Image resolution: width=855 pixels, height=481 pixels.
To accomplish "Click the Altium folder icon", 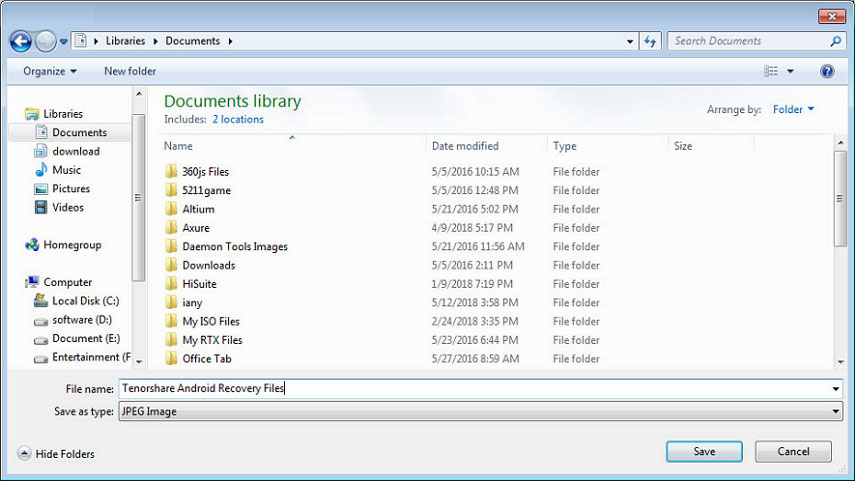I will click(x=171, y=209).
